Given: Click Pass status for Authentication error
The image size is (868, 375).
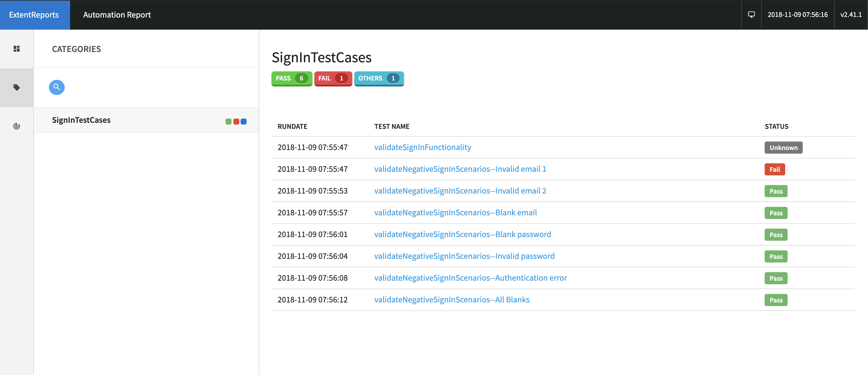Looking at the screenshot, I should pos(776,278).
